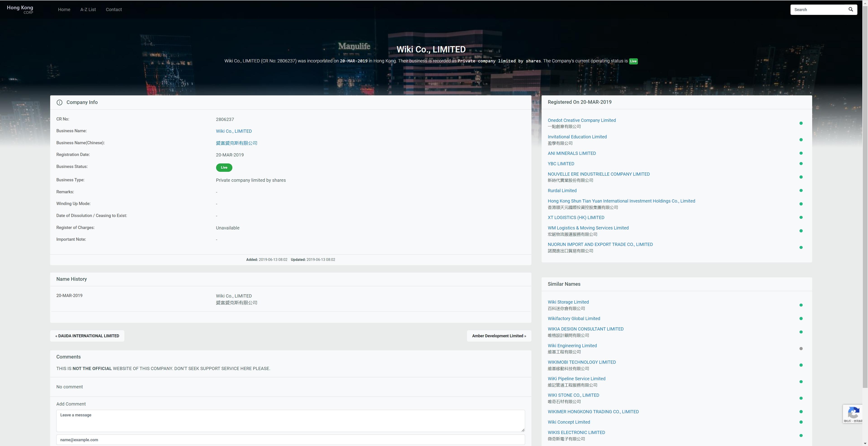
Task: Click the green Live business status badge
Action: point(224,168)
